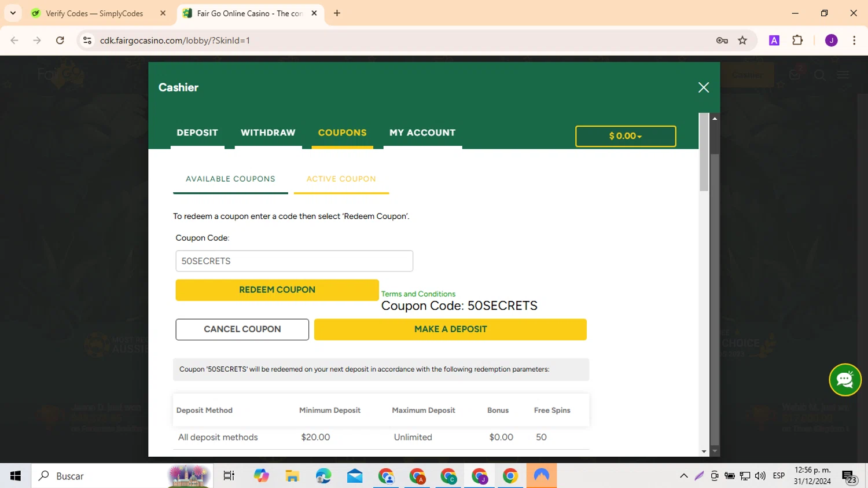Click the Free Spins column header

[x=552, y=410]
